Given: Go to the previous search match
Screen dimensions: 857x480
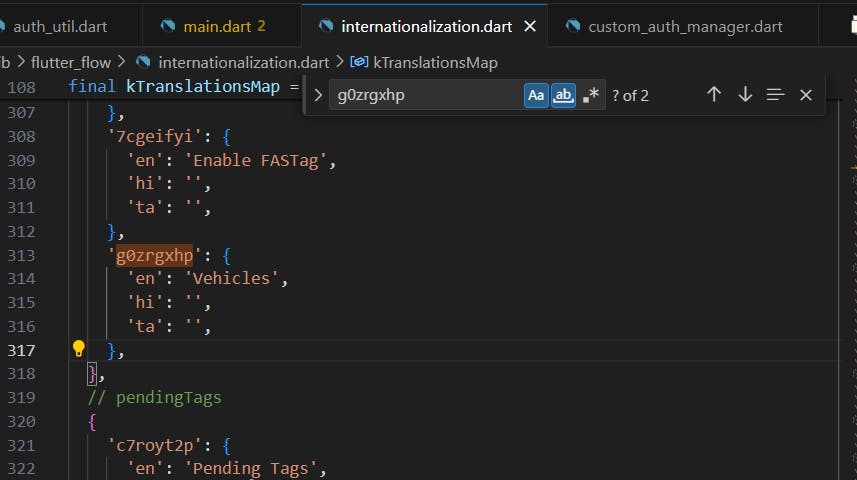Looking at the screenshot, I should [714, 94].
